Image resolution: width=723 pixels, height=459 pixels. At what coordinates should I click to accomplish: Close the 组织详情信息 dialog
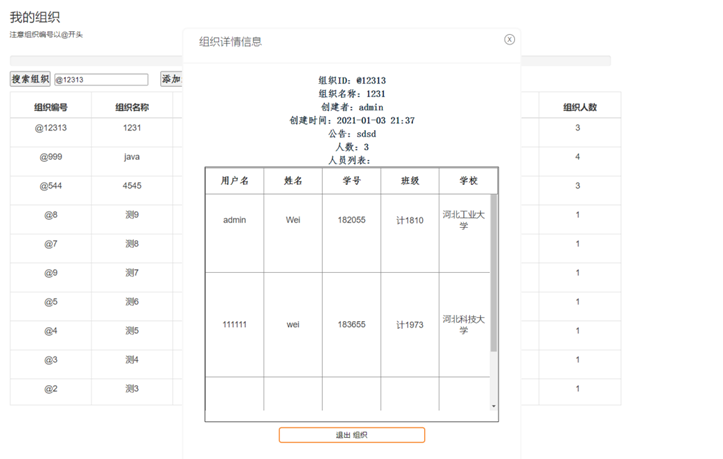click(x=509, y=40)
